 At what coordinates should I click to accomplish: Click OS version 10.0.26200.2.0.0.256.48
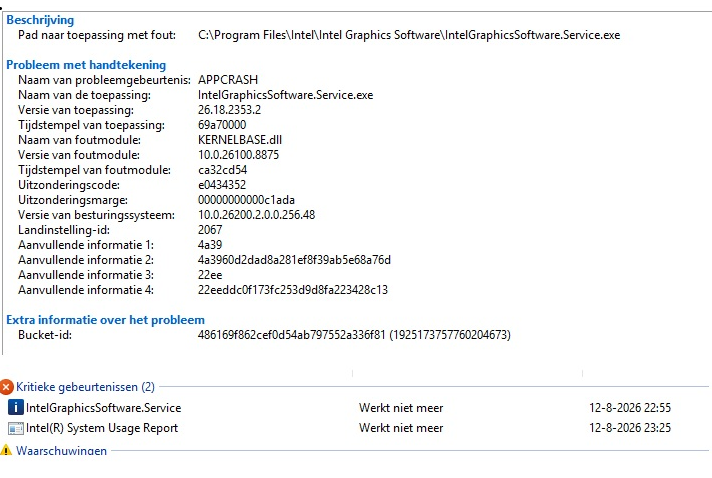coord(257,215)
